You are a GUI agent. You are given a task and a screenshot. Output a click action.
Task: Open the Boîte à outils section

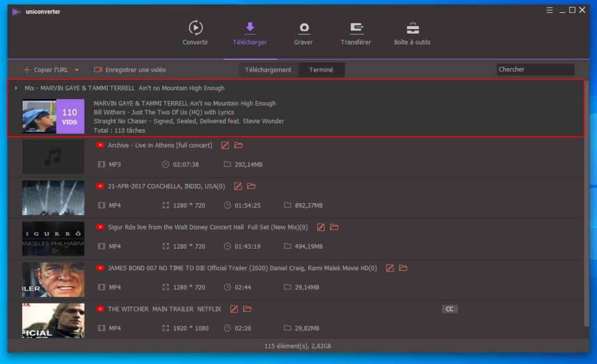[412, 33]
